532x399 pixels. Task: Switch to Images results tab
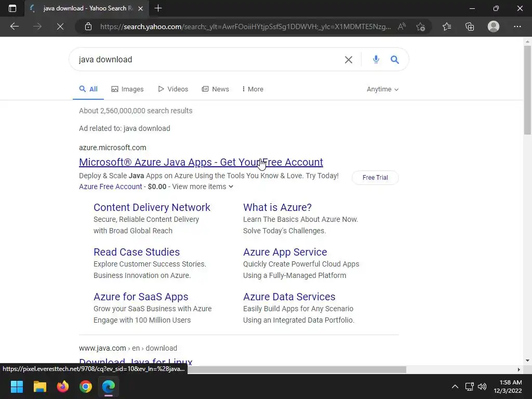pyautogui.click(x=128, y=89)
